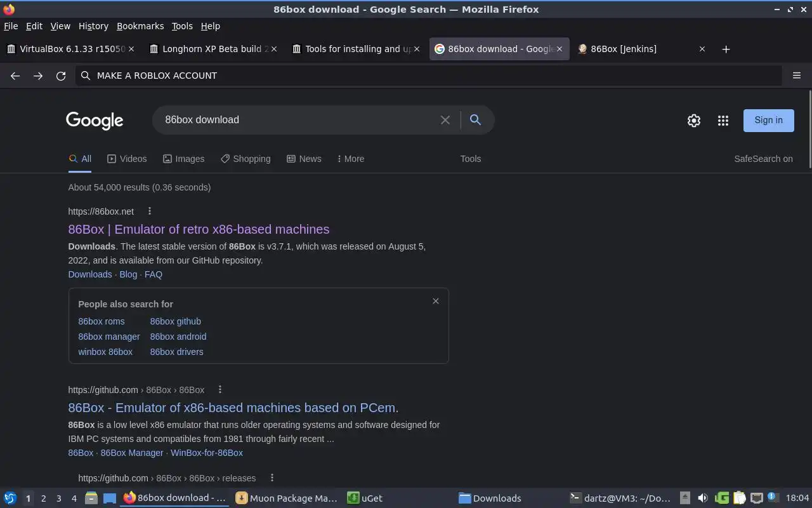Click the Google search magnifier button

pos(475,119)
